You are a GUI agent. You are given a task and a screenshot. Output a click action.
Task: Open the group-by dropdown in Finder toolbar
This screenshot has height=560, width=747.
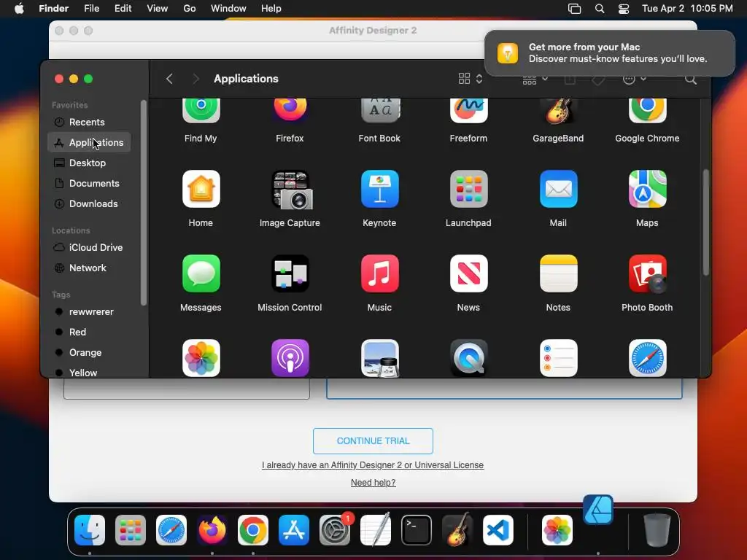pyautogui.click(x=535, y=79)
